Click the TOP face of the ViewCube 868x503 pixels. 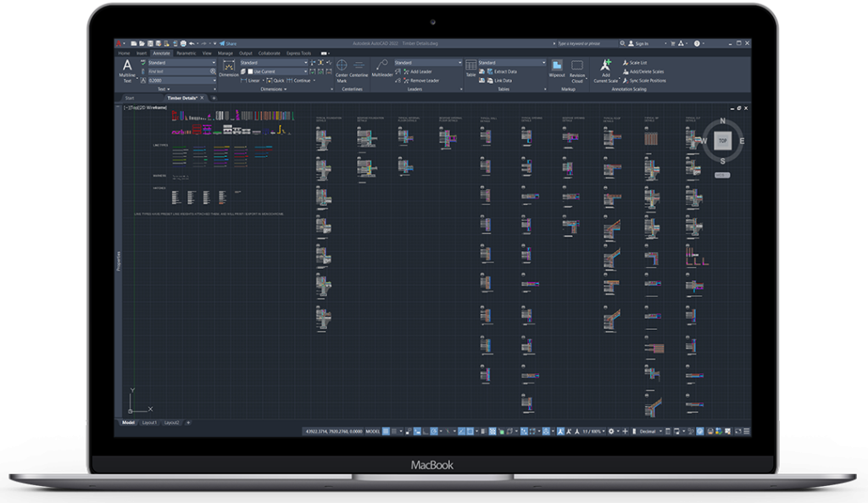(722, 141)
